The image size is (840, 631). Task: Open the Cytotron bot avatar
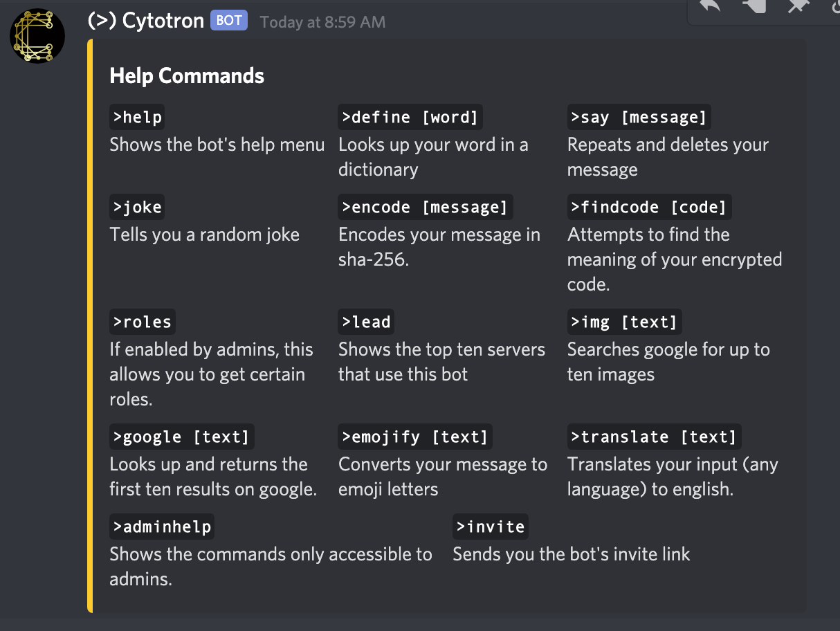pyautogui.click(x=37, y=36)
